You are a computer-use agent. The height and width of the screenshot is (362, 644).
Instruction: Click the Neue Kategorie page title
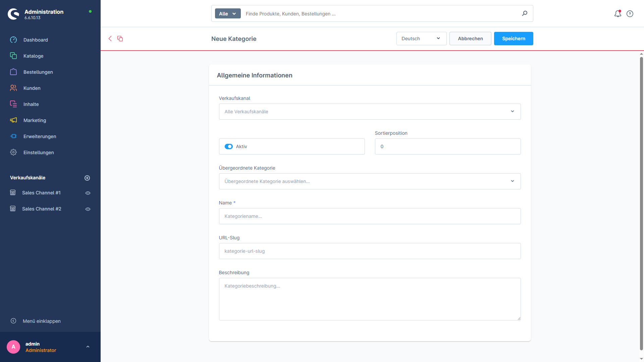234,39
